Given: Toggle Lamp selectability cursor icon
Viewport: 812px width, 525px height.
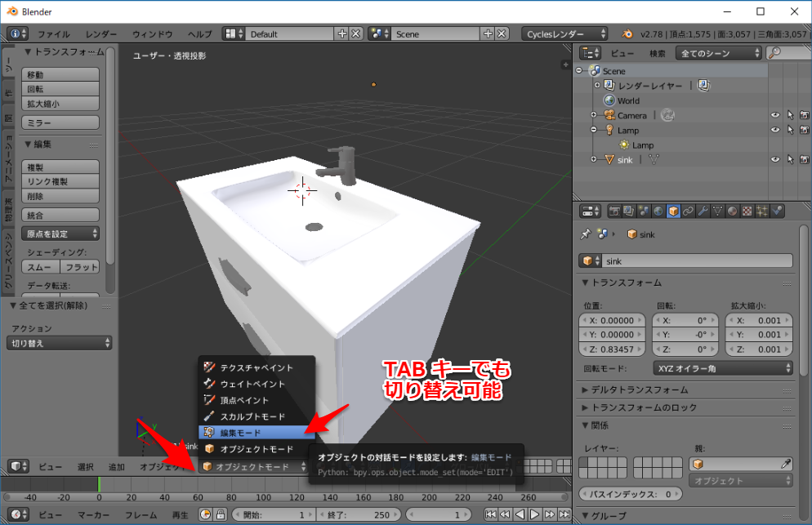Looking at the screenshot, I should 790,130.
